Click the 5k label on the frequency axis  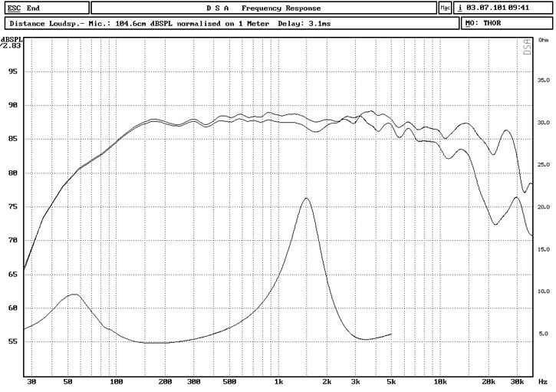tap(391, 382)
